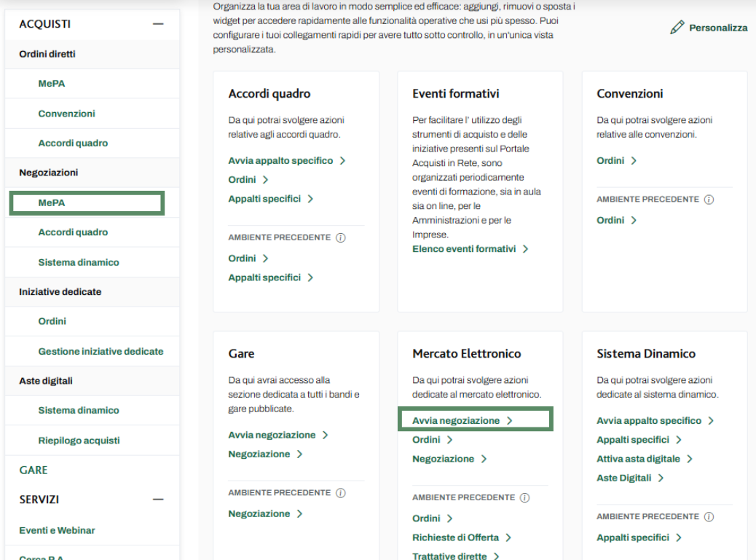Screen dimensions: 756x560
Task: Click Avvia appalto specifico in Accordi quadro
Action: 280,161
